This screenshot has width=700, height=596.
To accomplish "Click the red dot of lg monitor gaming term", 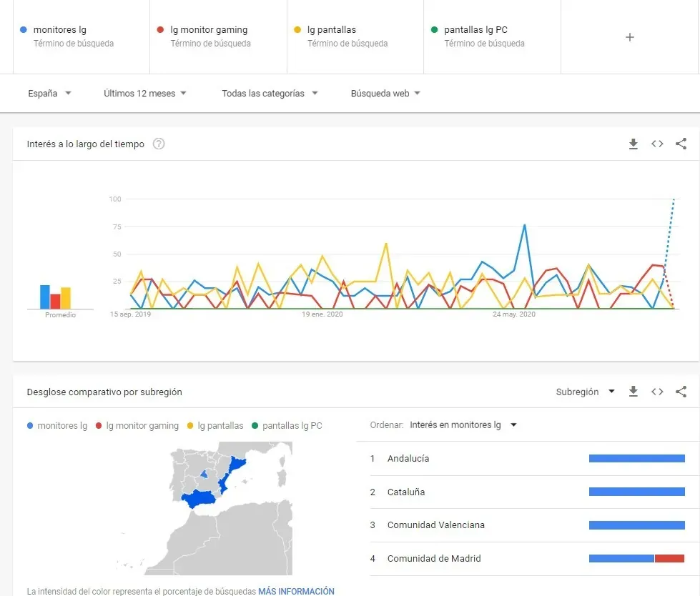I will [x=160, y=29].
